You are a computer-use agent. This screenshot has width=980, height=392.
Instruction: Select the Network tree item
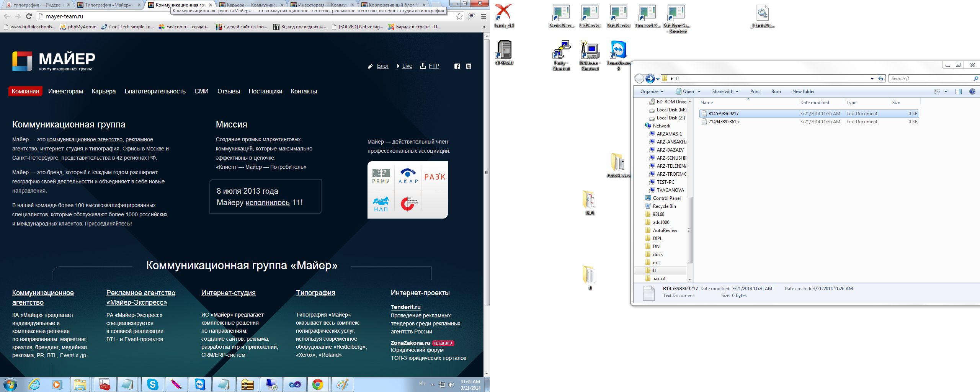661,126
